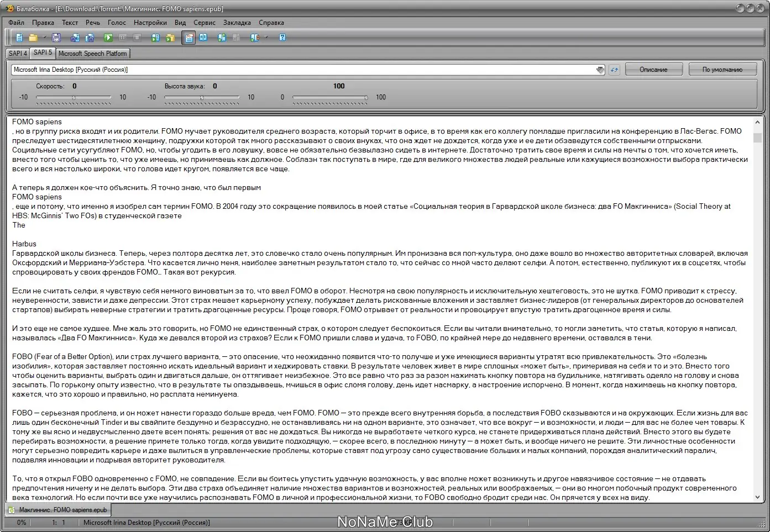Viewport: 770px width, 532px height.
Task: Click the bookmarks icon with red marker
Action: 254,38
